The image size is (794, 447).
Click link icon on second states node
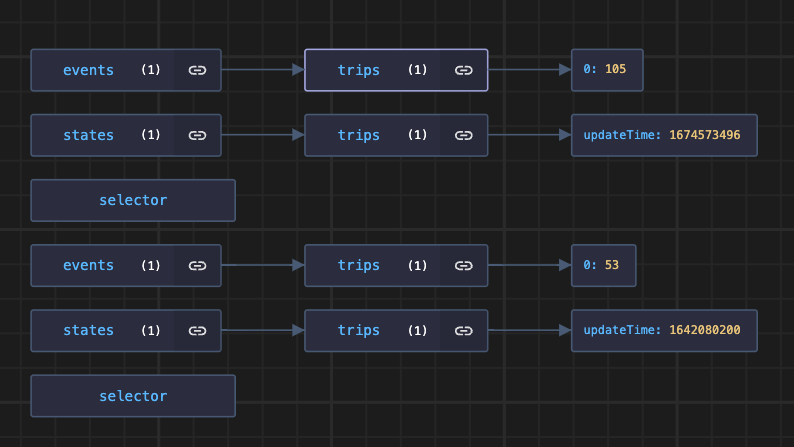[197, 330]
